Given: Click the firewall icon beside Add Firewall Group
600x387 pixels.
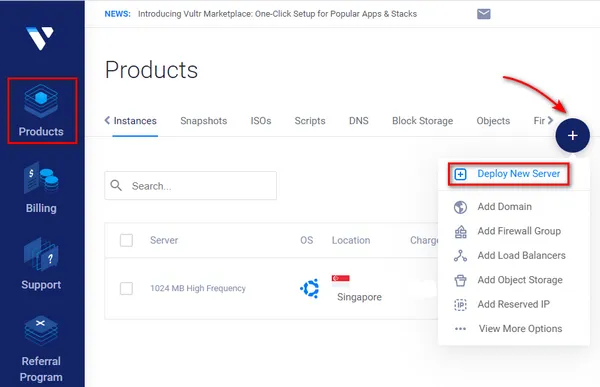Looking at the screenshot, I should pos(460,232).
